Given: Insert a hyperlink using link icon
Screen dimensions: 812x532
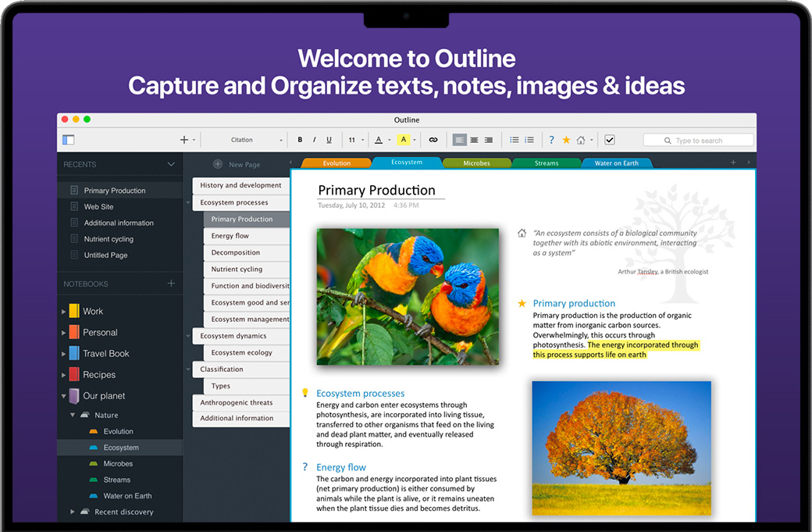Looking at the screenshot, I should click(433, 140).
